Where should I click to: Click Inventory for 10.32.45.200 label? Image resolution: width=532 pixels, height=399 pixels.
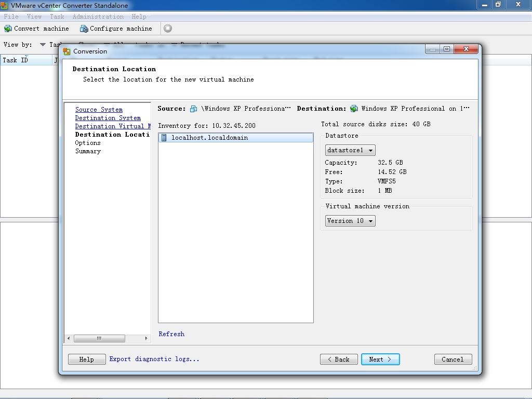click(207, 126)
